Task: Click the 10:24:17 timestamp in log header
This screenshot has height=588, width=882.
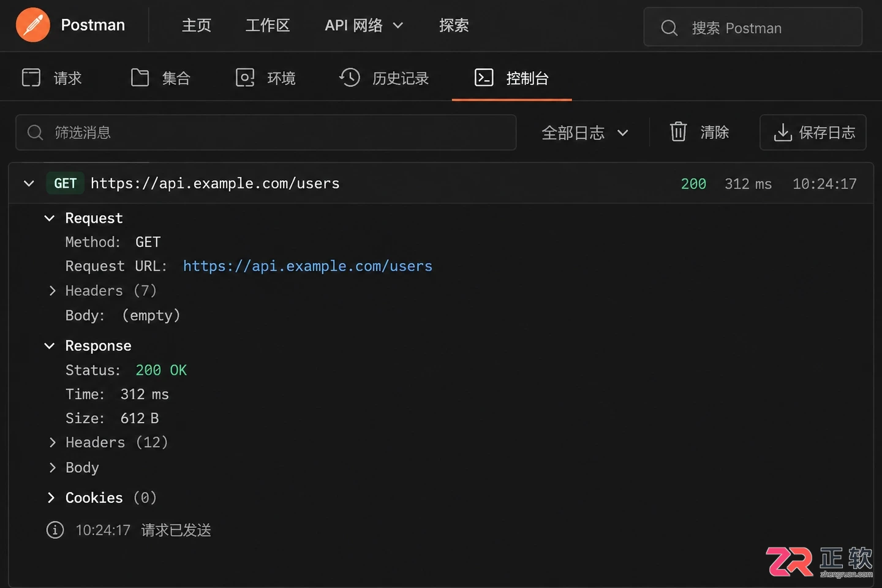Action: (x=824, y=184)
